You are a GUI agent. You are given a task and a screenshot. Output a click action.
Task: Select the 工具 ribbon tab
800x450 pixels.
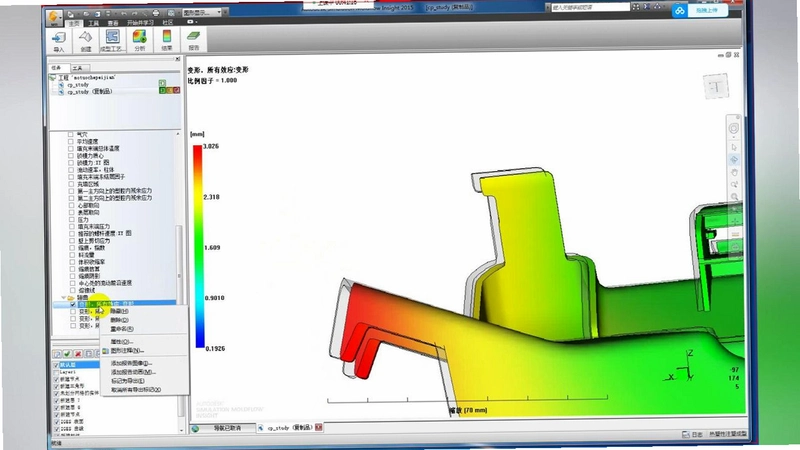pyautogui.click(x=94, y=23)
